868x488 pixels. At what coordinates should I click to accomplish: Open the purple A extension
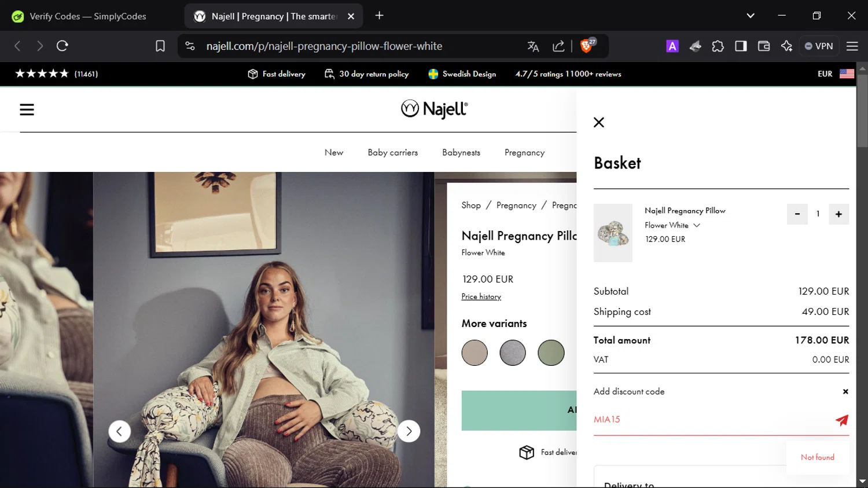672,46
